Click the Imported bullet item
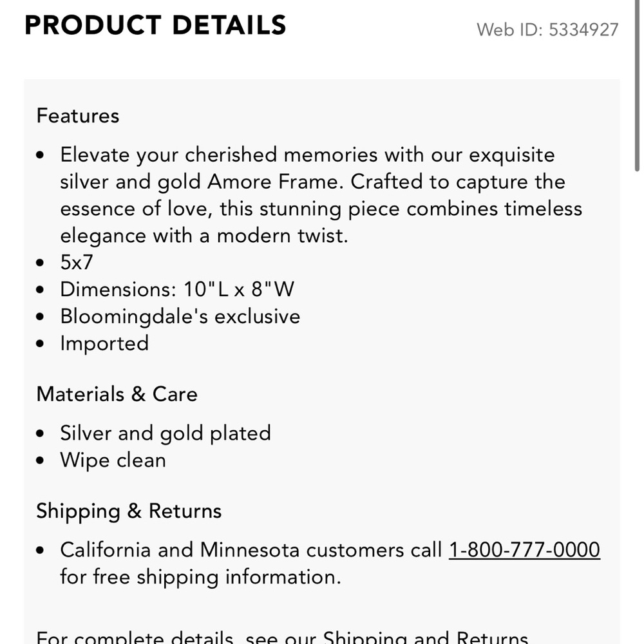 [104, 344]
